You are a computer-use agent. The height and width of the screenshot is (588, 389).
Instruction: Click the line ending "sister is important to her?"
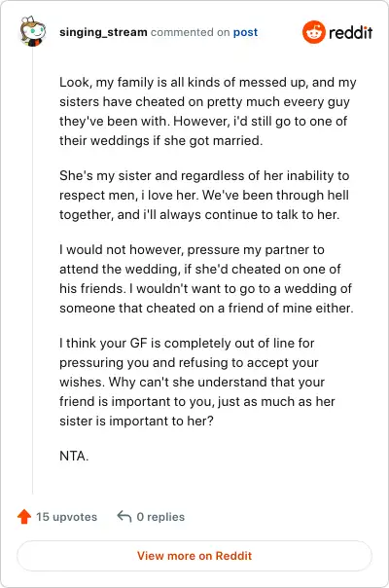point(136,421)
